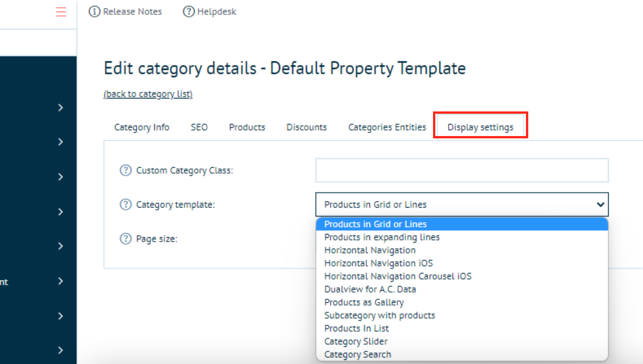
Task: Click the Helpdesk question mark icon
Action: click(189, 12)
